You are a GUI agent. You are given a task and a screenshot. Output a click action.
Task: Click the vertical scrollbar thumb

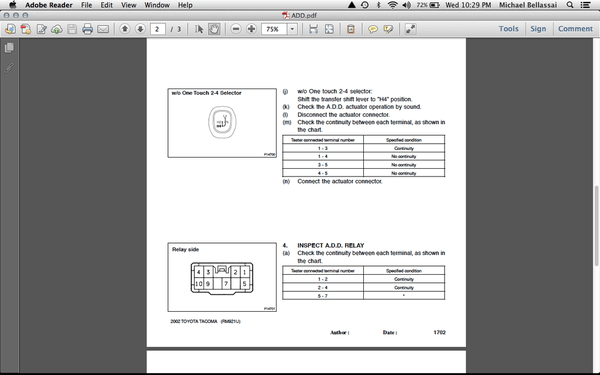tap(596, 226)
